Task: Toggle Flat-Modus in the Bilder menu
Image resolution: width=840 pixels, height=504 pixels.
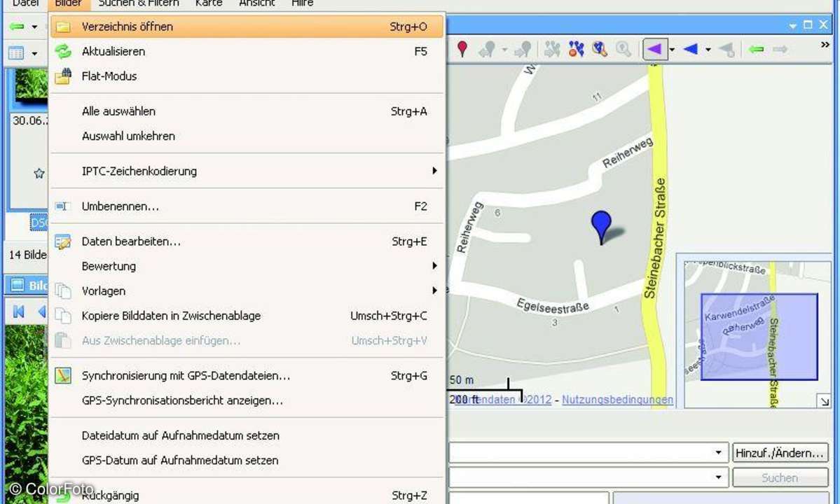Action: 247,76
